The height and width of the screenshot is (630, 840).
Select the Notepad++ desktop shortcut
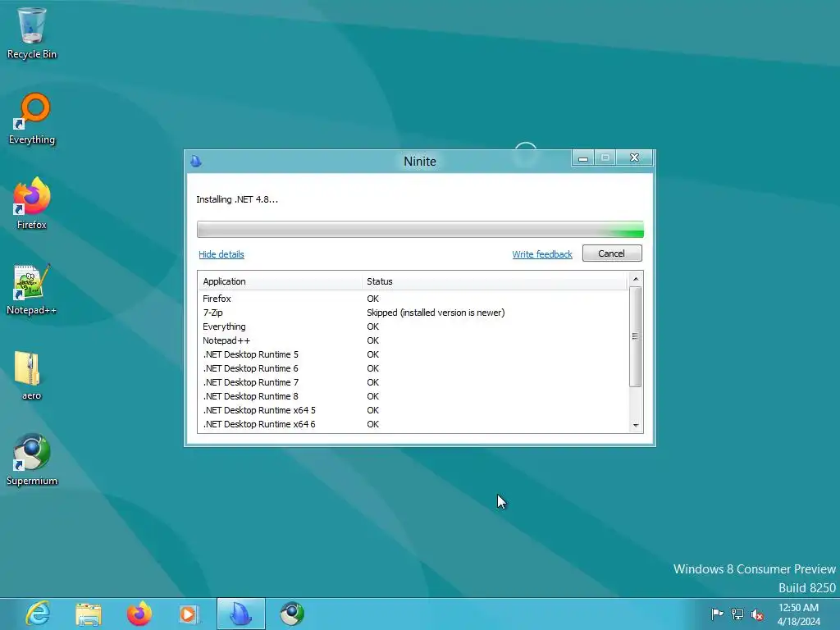click(x=32, y=290)
